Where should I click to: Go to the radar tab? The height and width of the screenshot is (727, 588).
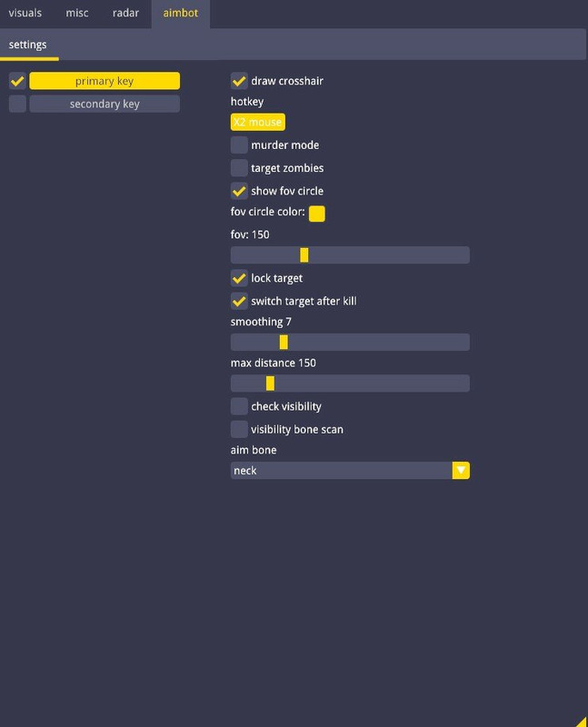pyautogui.click(x=125, y=14)
